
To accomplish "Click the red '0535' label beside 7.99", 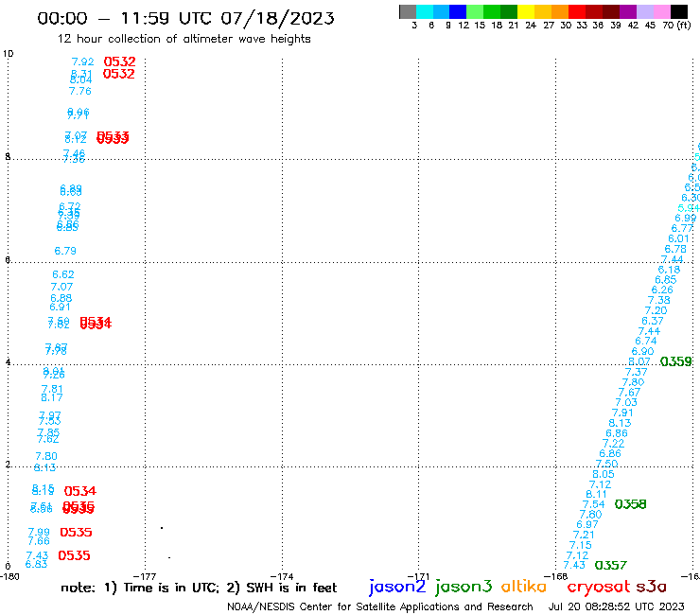I will tap(76, 533).
